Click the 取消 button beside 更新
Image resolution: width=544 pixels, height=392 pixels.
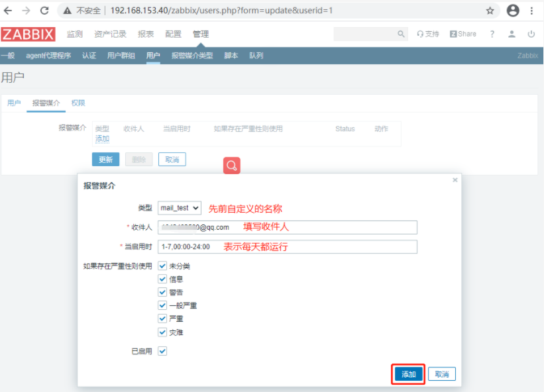172,160
